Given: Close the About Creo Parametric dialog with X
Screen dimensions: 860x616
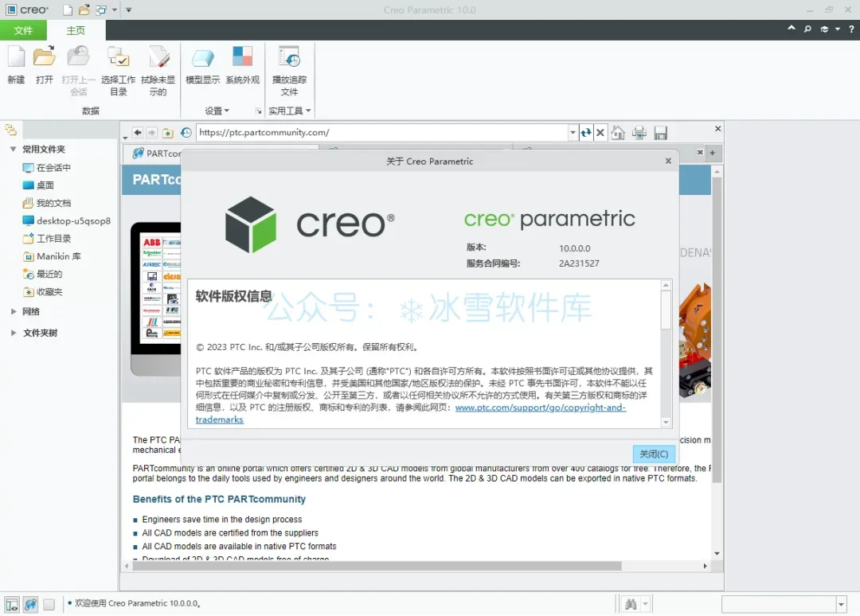Looking at the screenshot, I should coord(668,161).
